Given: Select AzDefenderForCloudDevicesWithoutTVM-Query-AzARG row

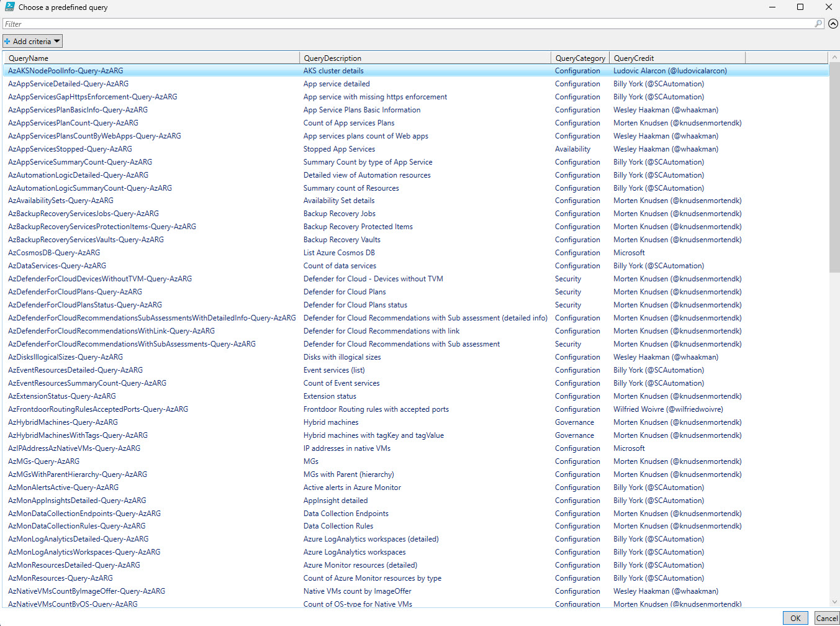Looking at the screenshot, I should [416, 279].
